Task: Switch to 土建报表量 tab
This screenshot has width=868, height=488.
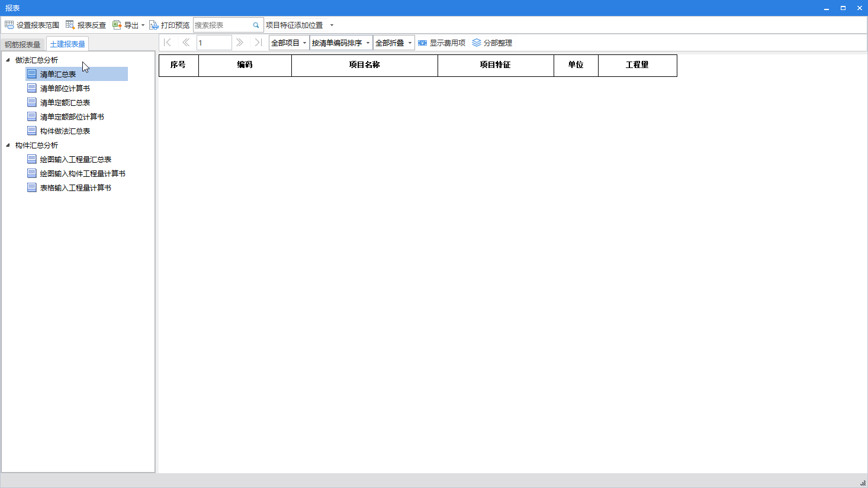Action: click(x=67, y=44)
